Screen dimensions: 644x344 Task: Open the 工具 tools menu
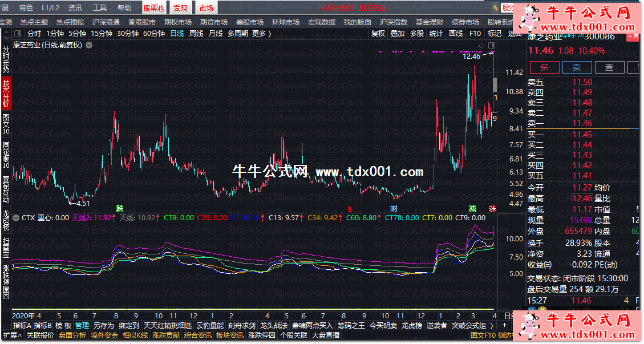pos(100,8)
